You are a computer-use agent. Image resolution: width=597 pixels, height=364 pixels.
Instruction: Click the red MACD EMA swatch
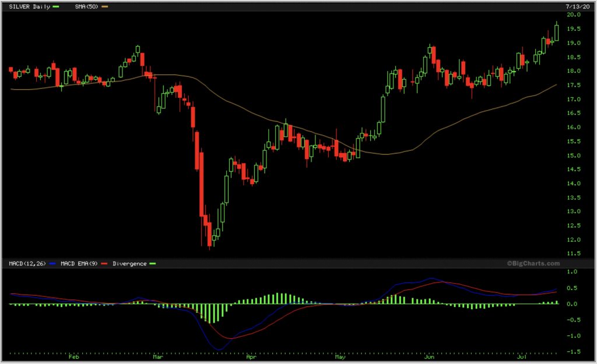(x=105, y=264)
